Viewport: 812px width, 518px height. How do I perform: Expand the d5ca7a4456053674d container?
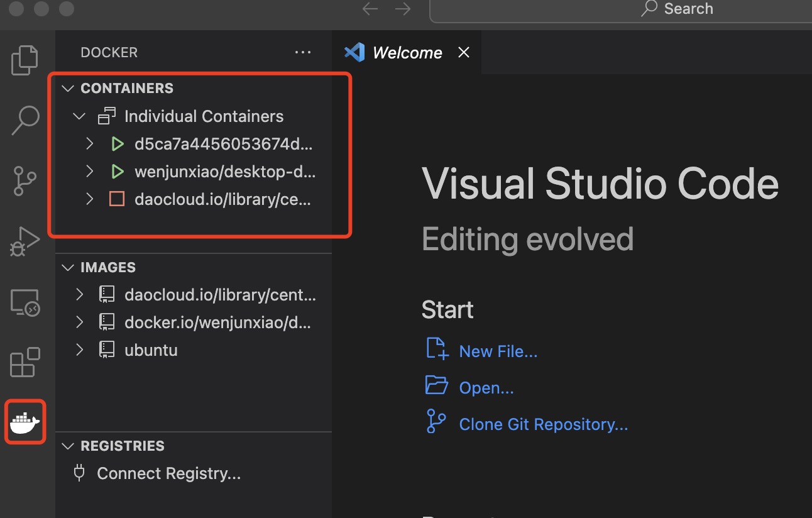(90, 145)
